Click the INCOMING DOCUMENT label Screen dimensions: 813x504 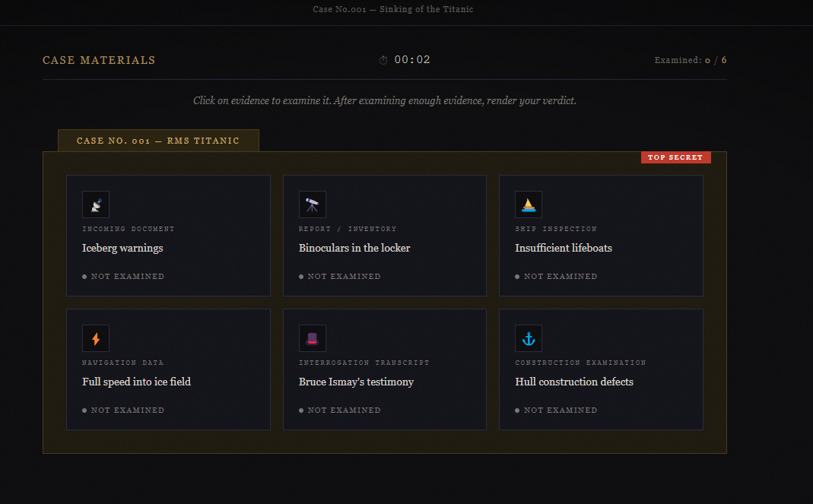click(128, 229)
